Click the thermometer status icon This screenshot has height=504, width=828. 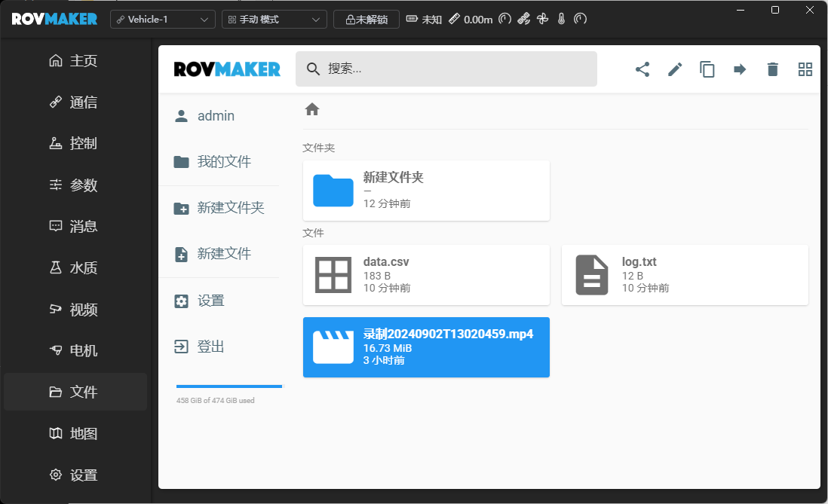(x=561, y=19)
